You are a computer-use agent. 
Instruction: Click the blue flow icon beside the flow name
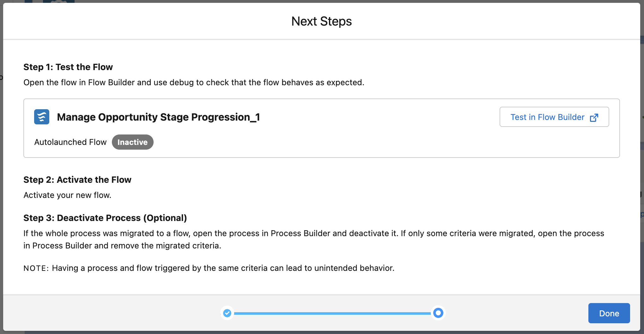tap(42, 117)
